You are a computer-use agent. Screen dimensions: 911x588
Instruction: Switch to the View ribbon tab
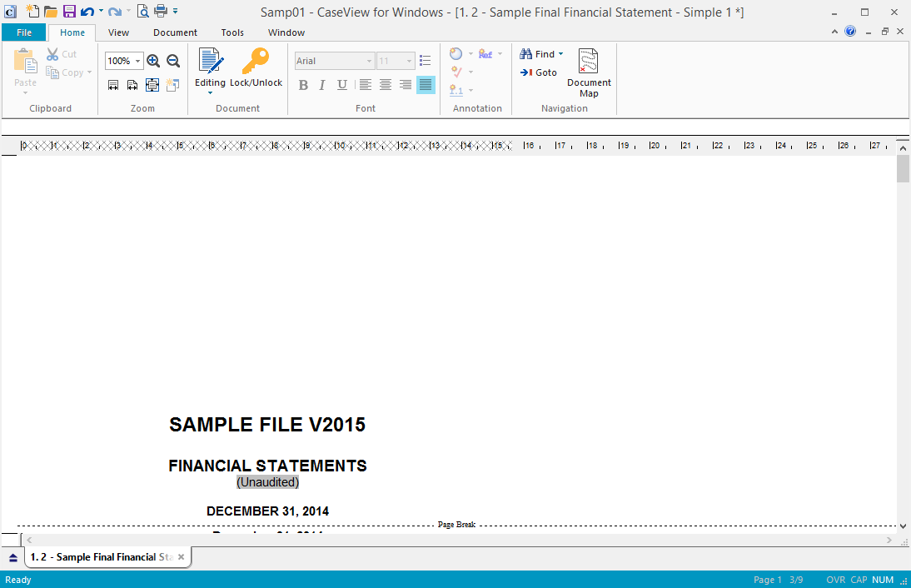coord(118,32)
